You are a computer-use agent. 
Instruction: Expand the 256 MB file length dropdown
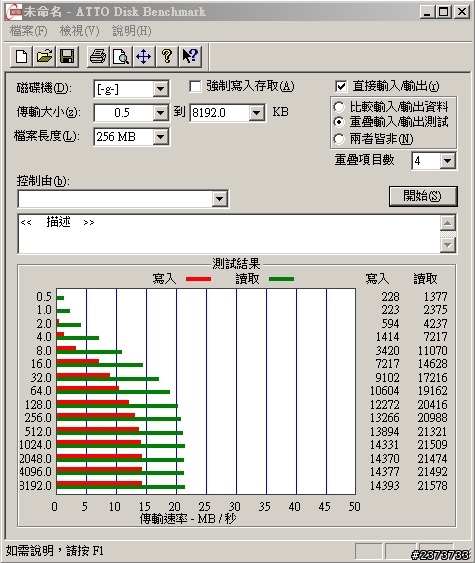pyautogui.click(x=160, y=137)
